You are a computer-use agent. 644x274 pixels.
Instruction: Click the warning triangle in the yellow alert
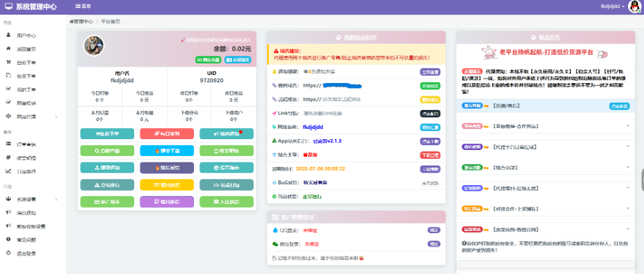[x=276, y=50]
